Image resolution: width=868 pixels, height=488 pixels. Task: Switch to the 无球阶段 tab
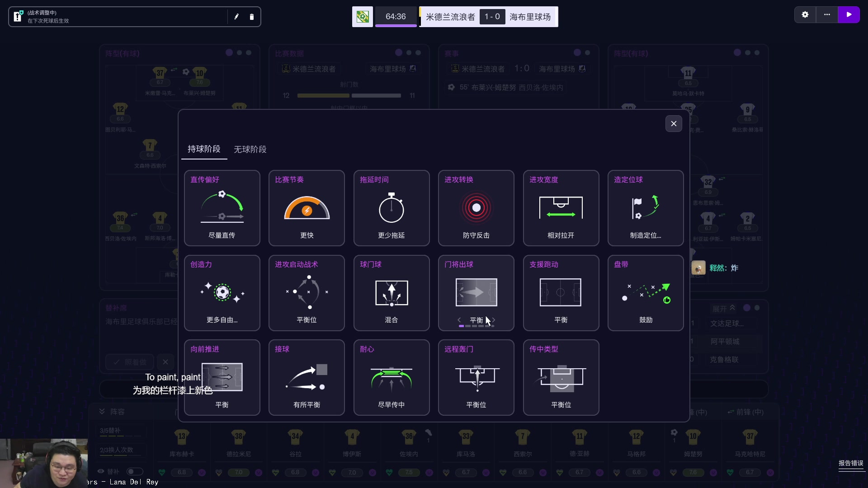pos(250,149)
